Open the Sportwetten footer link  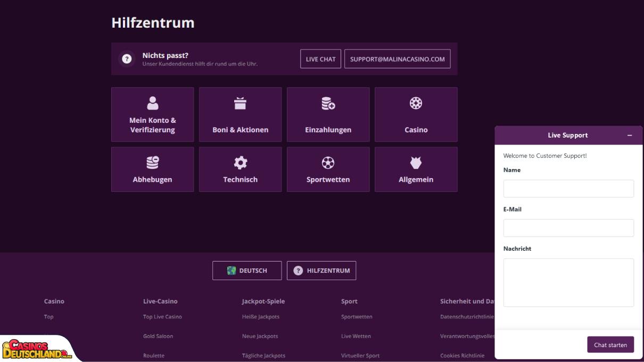tap(357, 317)
